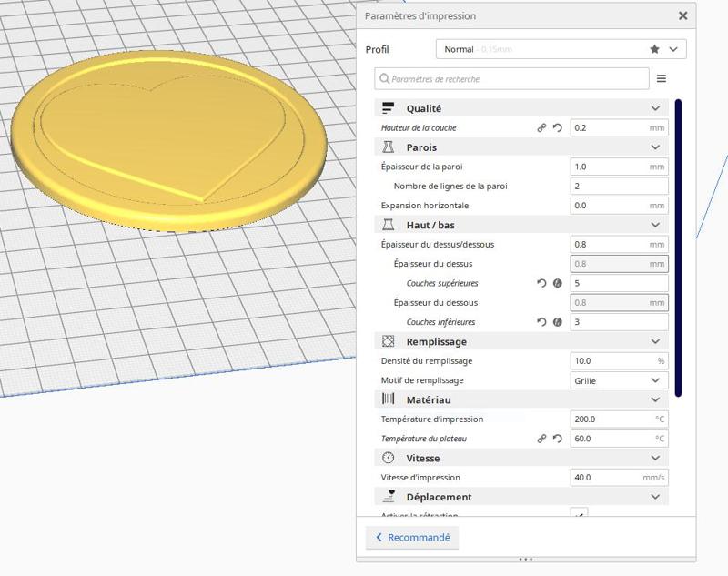Edit the Couches supérieures value 5
Viewport: 728px width, 576px height.
619,283
